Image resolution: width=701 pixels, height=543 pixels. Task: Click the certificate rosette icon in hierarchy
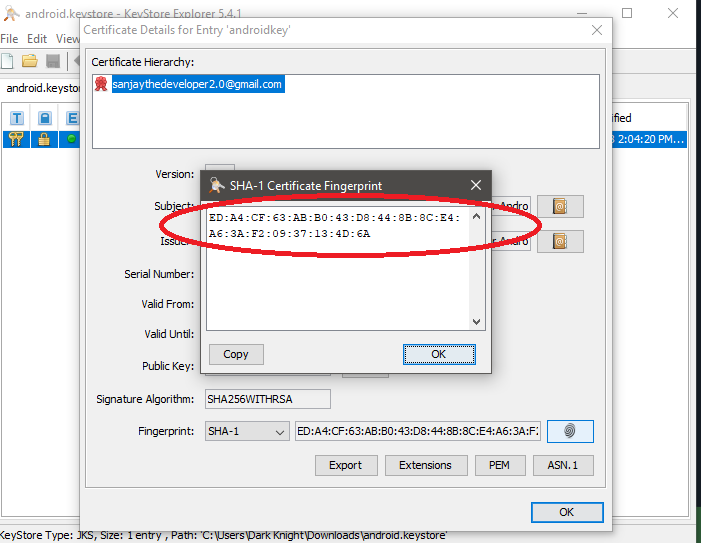[101, 84]
